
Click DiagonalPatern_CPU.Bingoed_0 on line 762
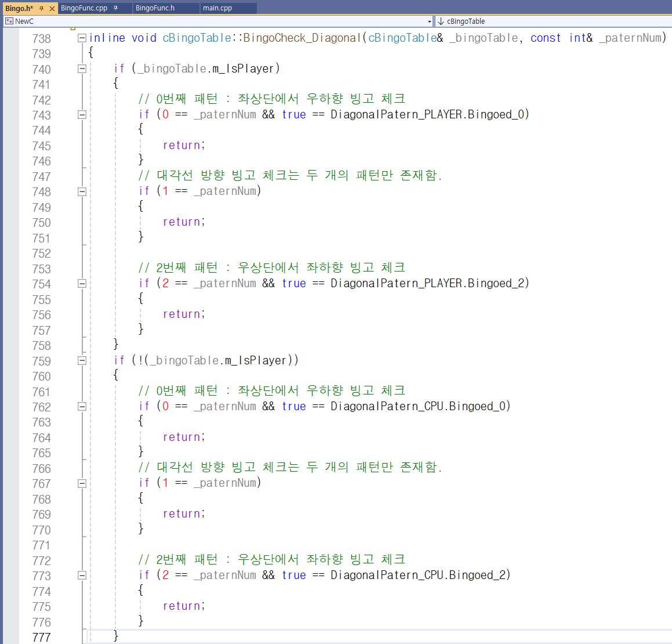click(x=418, y=407)
